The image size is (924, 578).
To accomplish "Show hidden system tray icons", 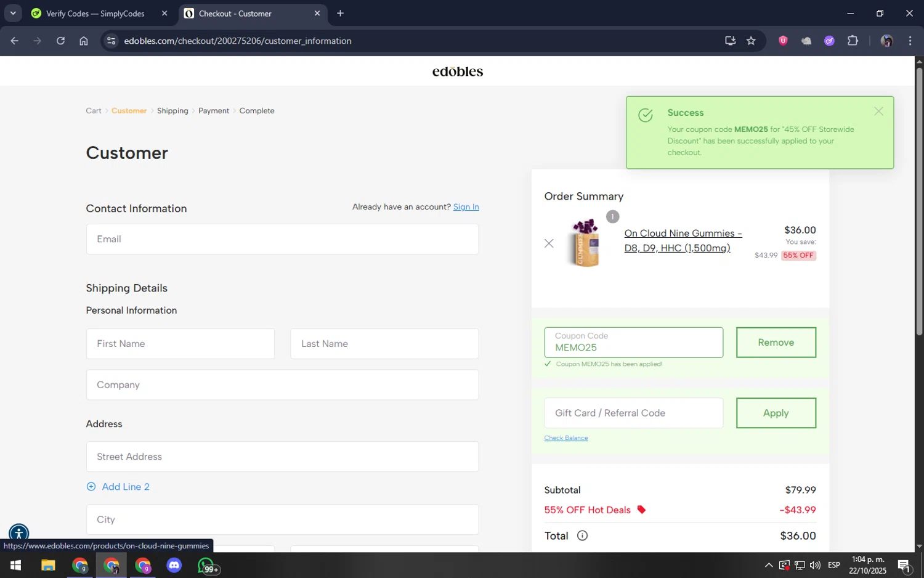I will 769,565.
